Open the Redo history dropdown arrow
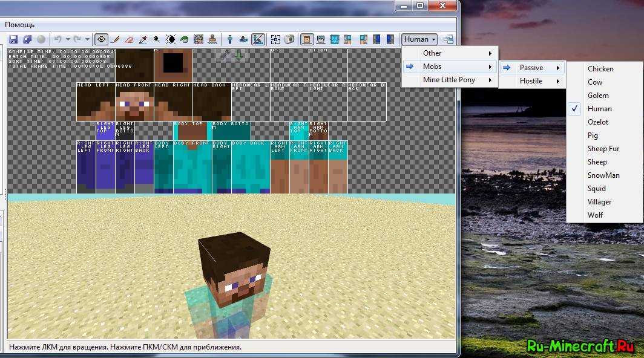Screen dimensions: 644x358 tap(88, 39)
